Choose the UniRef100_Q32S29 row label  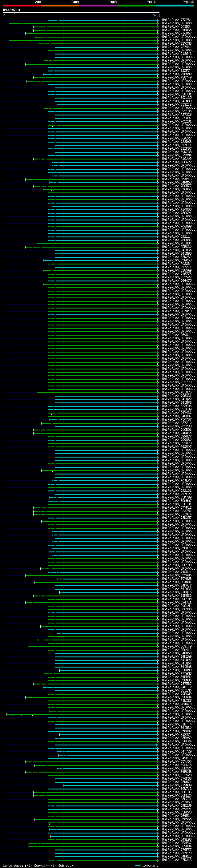point(177,775)
